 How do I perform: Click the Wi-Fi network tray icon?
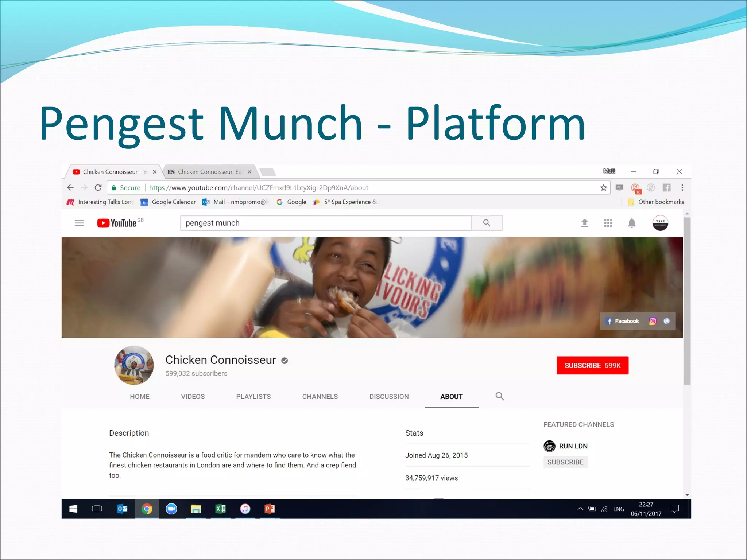[x=605, y=509]
